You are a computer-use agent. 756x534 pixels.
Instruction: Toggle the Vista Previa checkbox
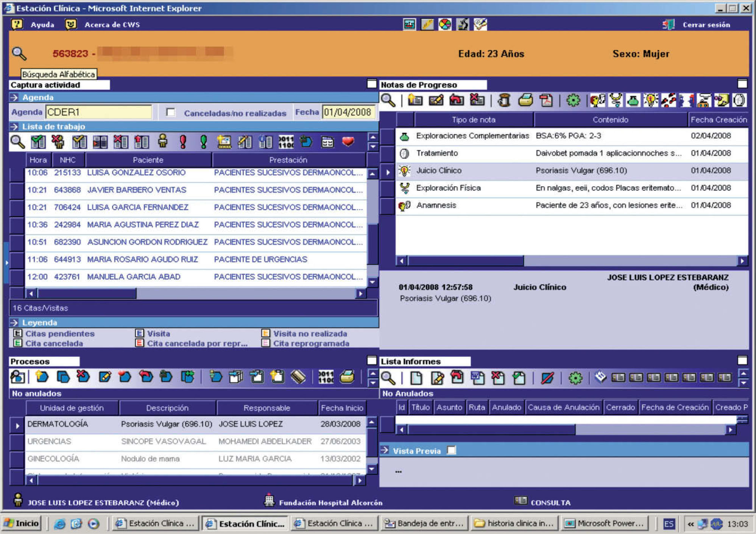tap(451, 450)
